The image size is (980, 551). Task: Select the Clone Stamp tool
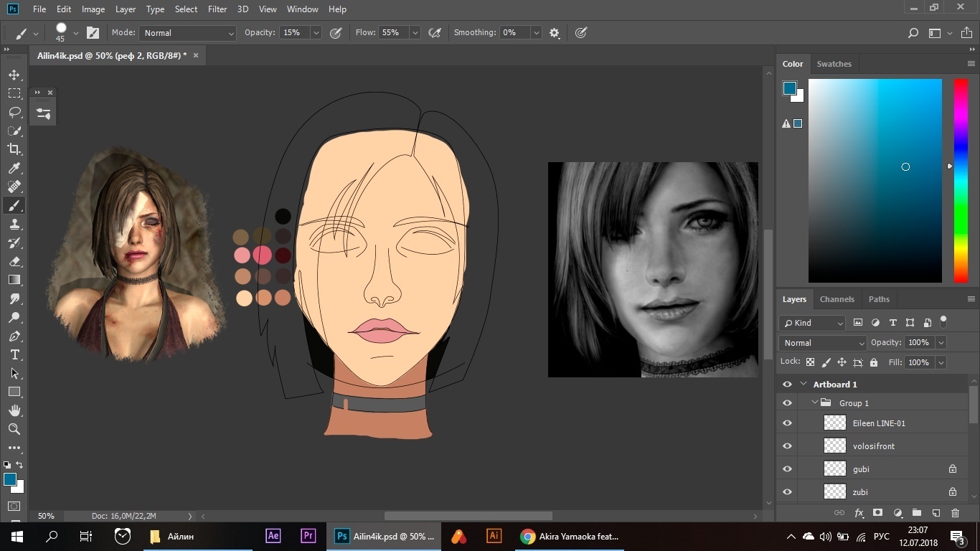point(14,224)
